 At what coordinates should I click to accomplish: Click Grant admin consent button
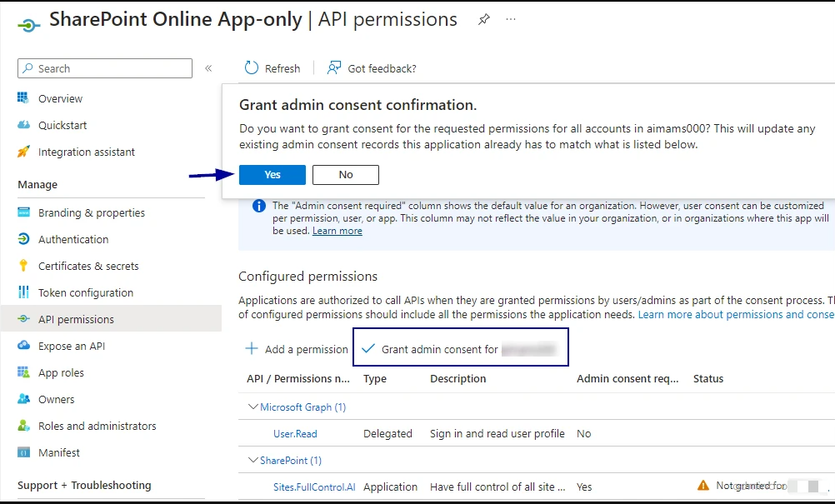click(460, 349)
